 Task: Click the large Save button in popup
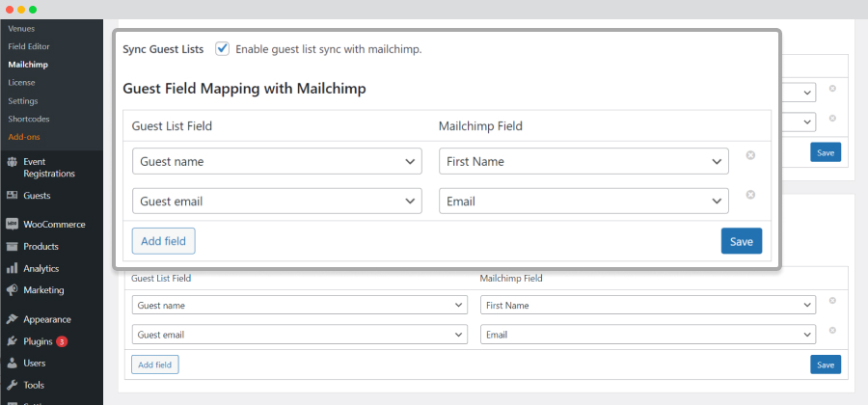742,241
